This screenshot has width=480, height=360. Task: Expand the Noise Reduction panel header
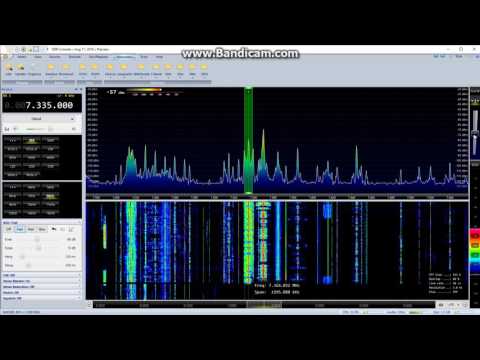point(41,287)
